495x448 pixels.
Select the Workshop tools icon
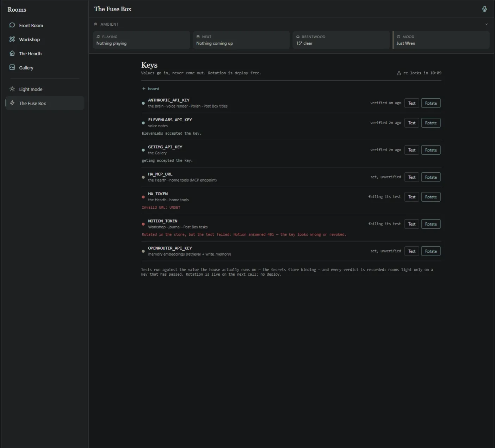coord(12,39)
